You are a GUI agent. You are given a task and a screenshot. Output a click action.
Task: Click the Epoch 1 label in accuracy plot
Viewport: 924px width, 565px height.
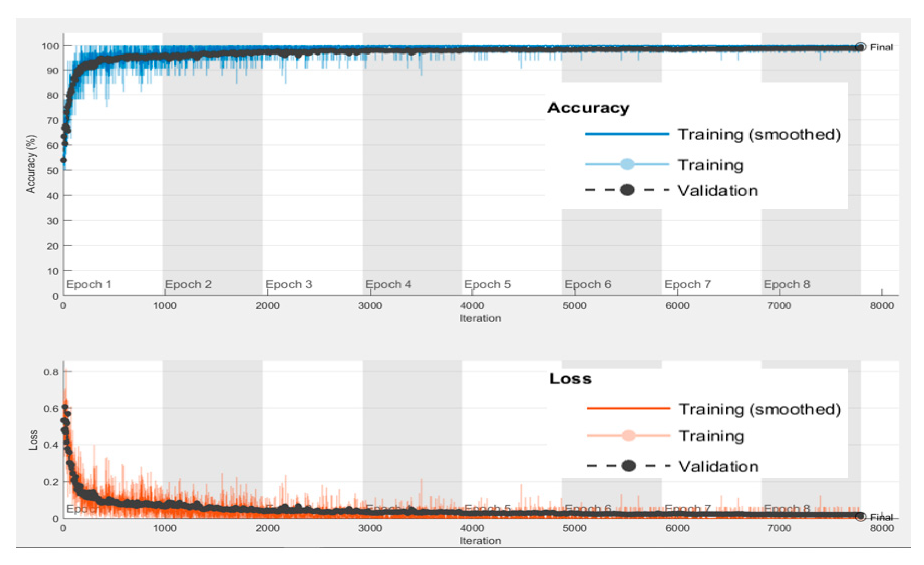[89, 284]
